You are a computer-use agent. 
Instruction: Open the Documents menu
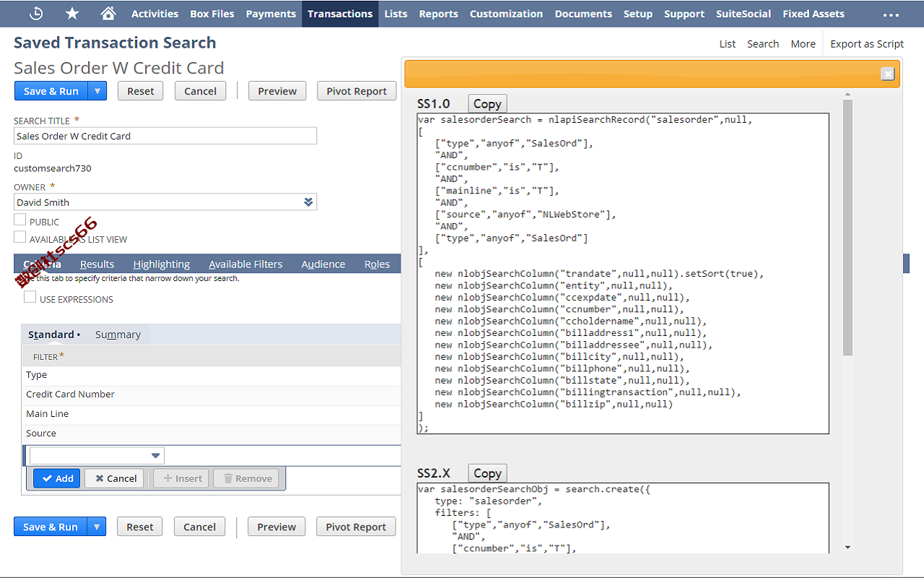pos(583,14)
